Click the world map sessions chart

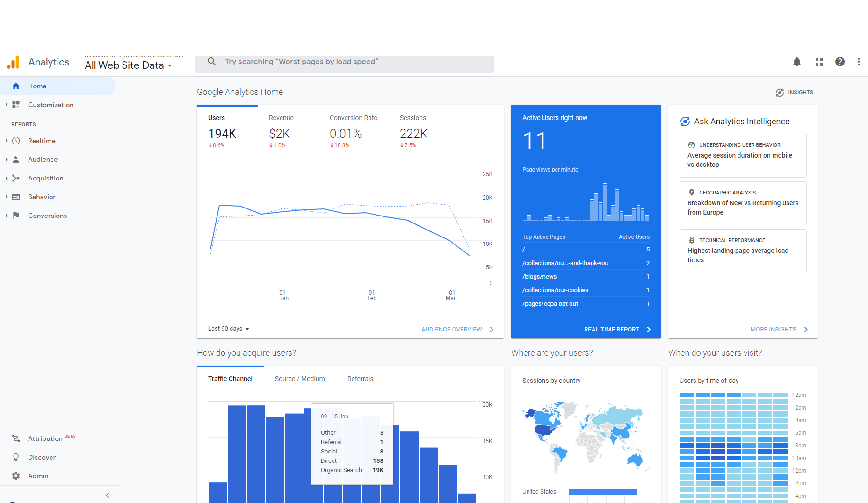point(586,437)
